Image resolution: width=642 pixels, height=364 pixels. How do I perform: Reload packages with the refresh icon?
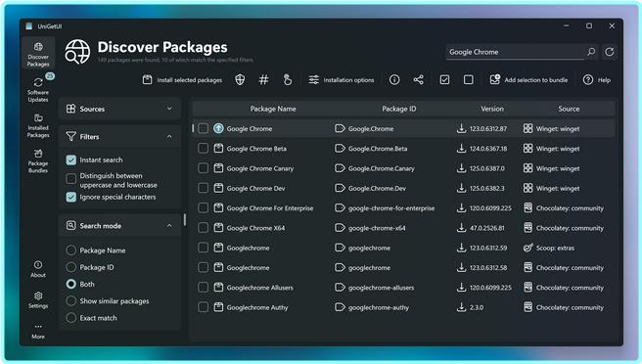tap(610, 52)
